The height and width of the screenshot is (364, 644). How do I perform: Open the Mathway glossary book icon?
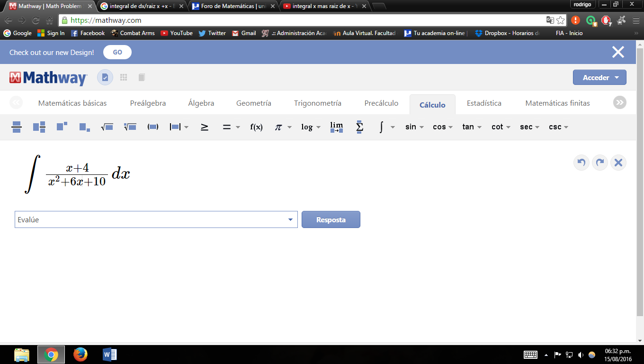tap(142, 77)
